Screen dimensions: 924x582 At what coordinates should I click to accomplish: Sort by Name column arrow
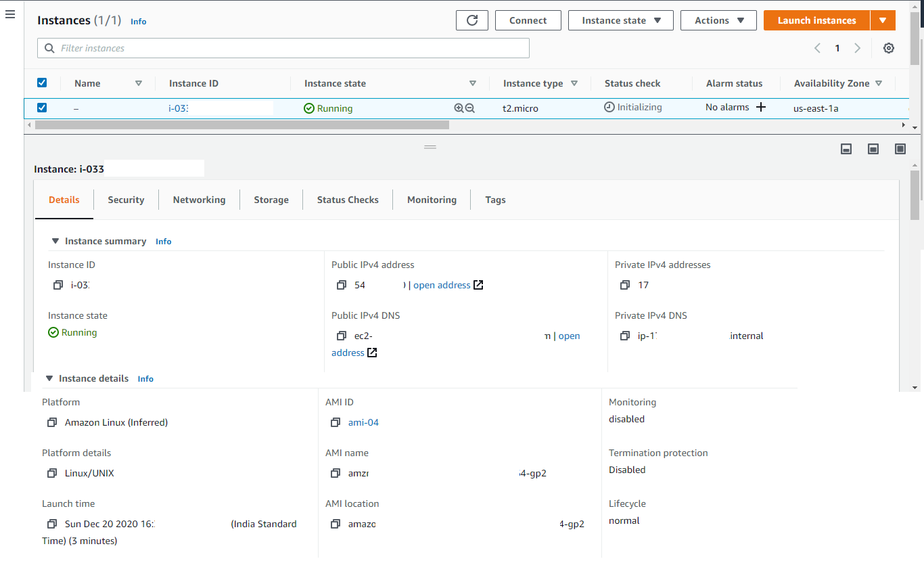point(139,83)
